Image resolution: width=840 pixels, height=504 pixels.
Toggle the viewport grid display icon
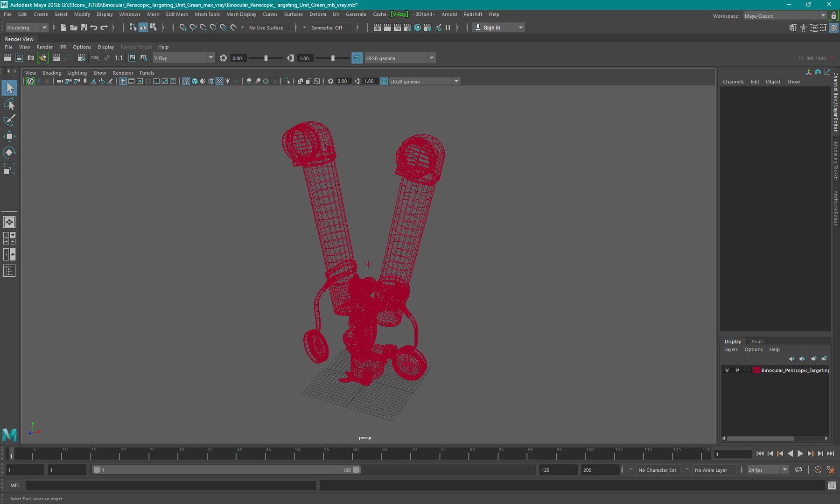click(123, 81)
